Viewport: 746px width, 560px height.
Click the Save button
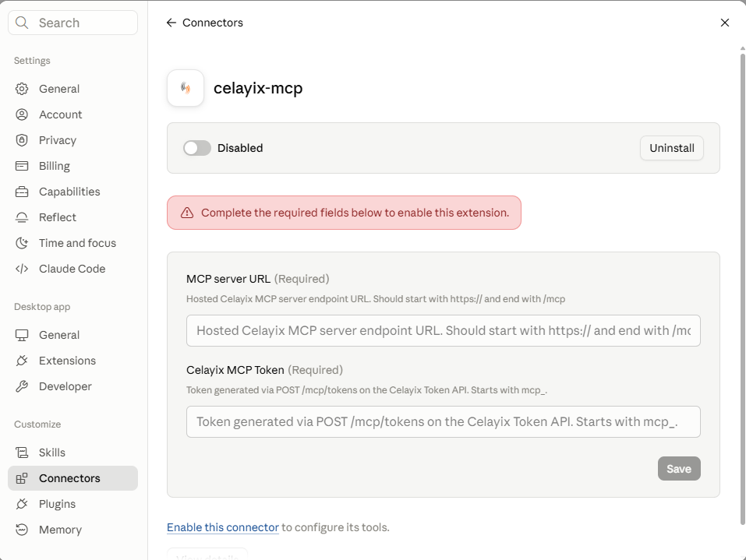click(679, 469)
